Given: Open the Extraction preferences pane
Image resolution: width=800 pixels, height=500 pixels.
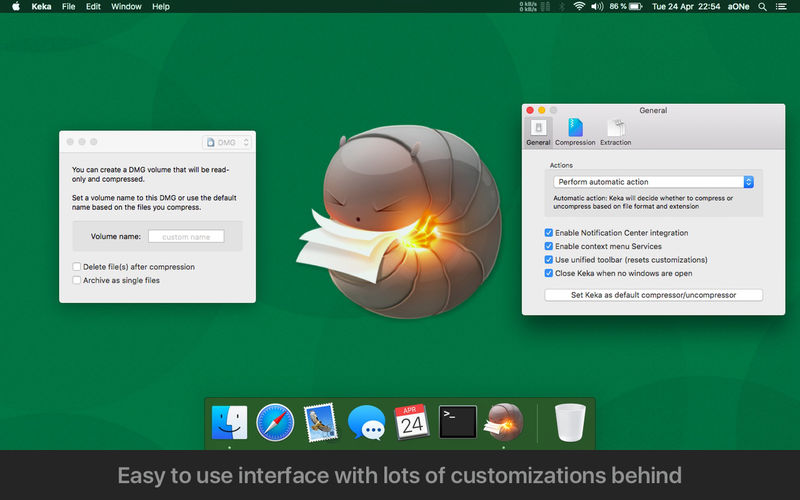Looking at the screenshot, I should tap(616, 131).
